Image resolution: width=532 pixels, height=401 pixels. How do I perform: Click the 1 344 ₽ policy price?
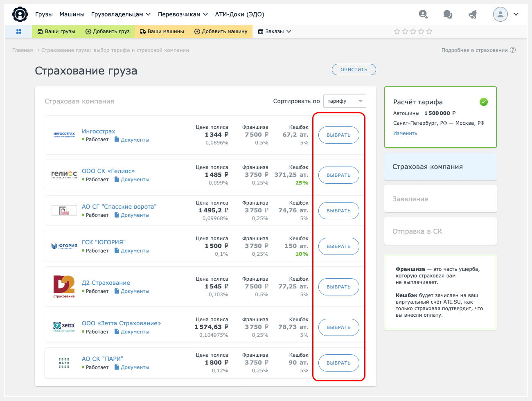point(216,135)
